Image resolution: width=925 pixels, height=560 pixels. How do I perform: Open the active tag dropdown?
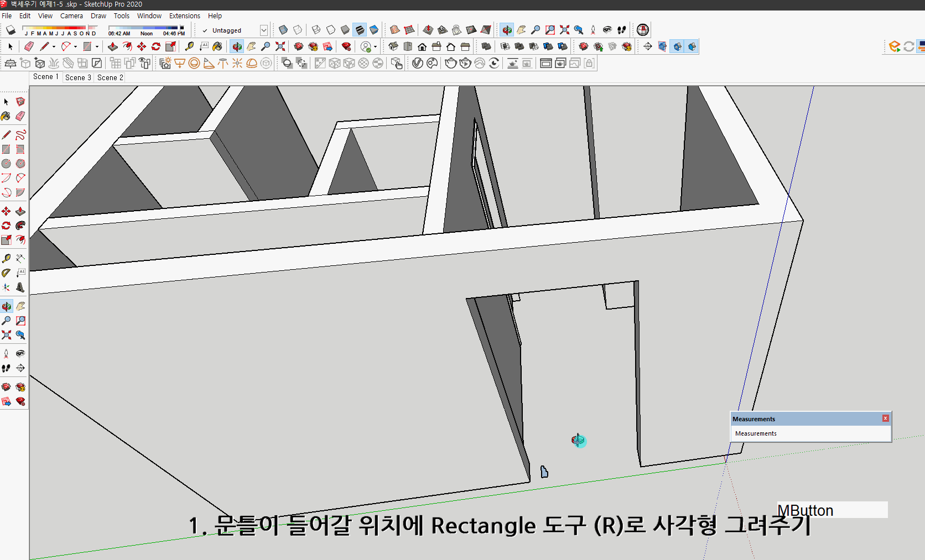[264, 30]
